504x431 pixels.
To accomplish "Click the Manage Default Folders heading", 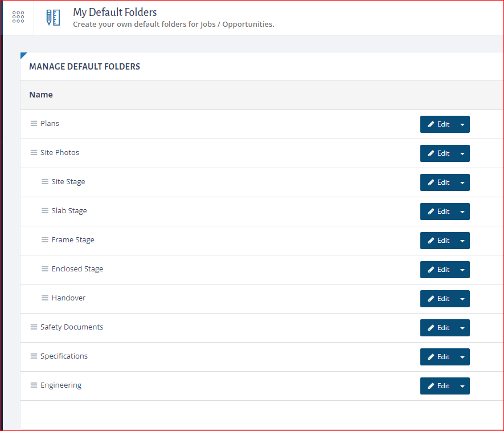I will [x=84, y=67].
